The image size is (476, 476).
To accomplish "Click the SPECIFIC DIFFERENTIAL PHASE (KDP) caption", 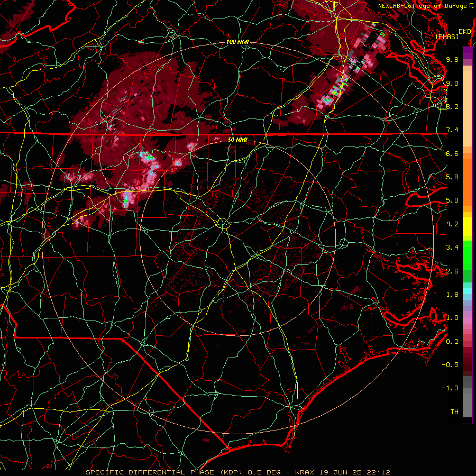I will (165, 472).
